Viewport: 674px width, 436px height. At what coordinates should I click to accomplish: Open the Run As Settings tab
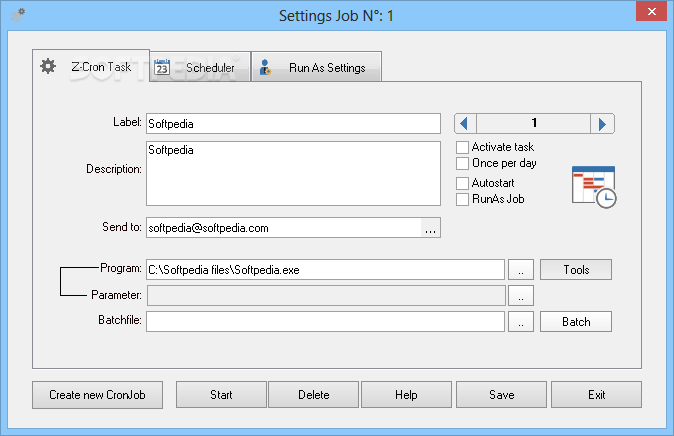316,67
